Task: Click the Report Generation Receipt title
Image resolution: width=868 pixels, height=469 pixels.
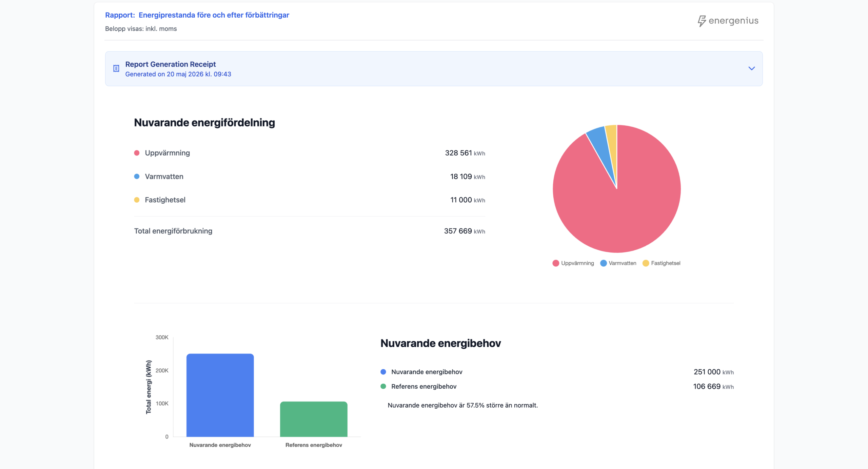Action: (x=171, y=64)
